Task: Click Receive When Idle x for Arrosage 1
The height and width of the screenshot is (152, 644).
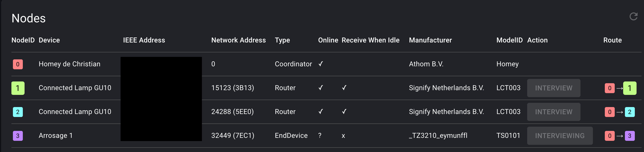Action: [x=343, y=136]
